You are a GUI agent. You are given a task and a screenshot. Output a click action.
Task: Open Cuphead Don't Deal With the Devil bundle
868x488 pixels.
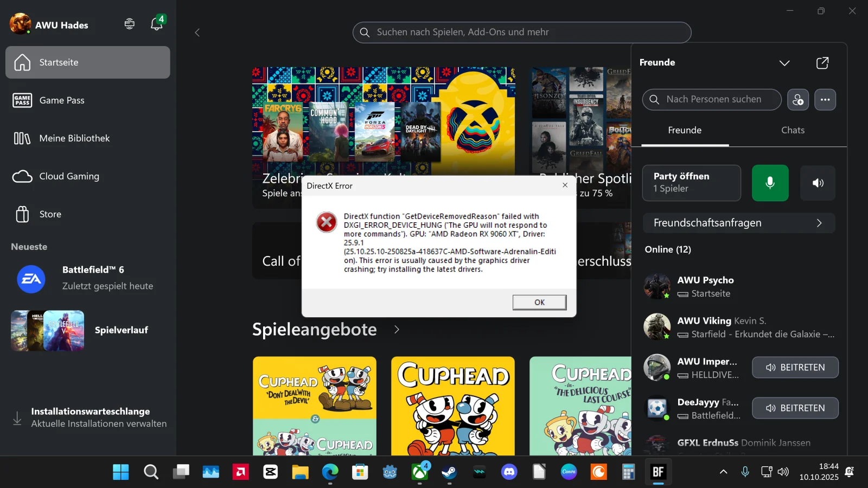click(315, 406)
